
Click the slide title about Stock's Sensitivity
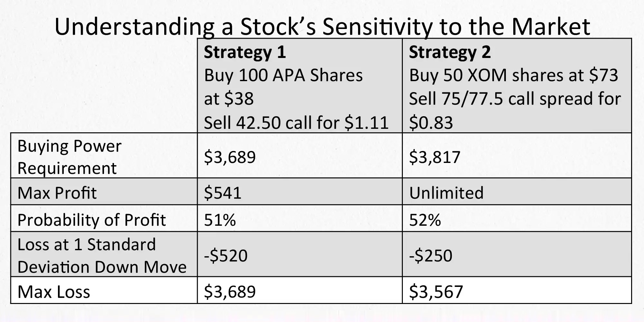pos(322,26)
